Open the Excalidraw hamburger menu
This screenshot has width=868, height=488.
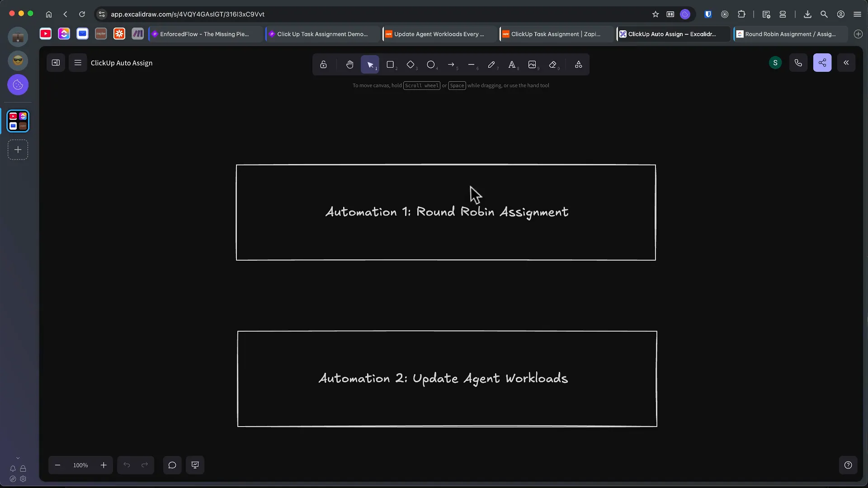(x=77, y=62)
